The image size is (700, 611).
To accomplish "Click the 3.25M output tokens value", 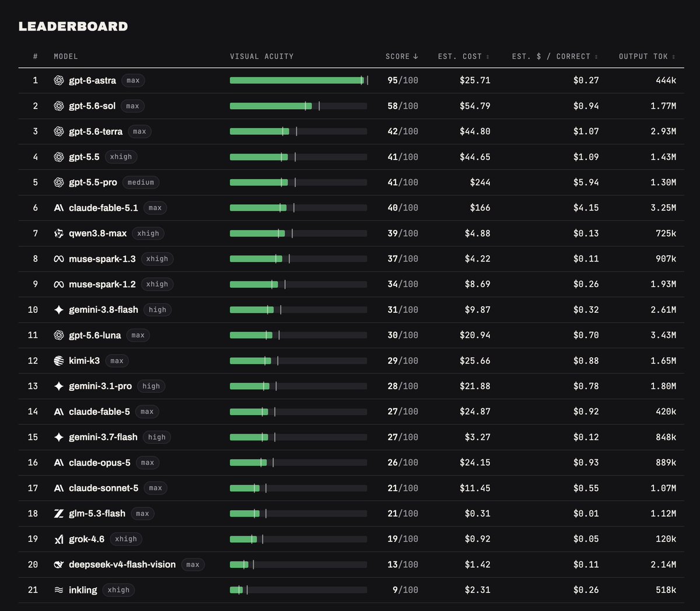I will pyautogui.click(x=663, y=208).
